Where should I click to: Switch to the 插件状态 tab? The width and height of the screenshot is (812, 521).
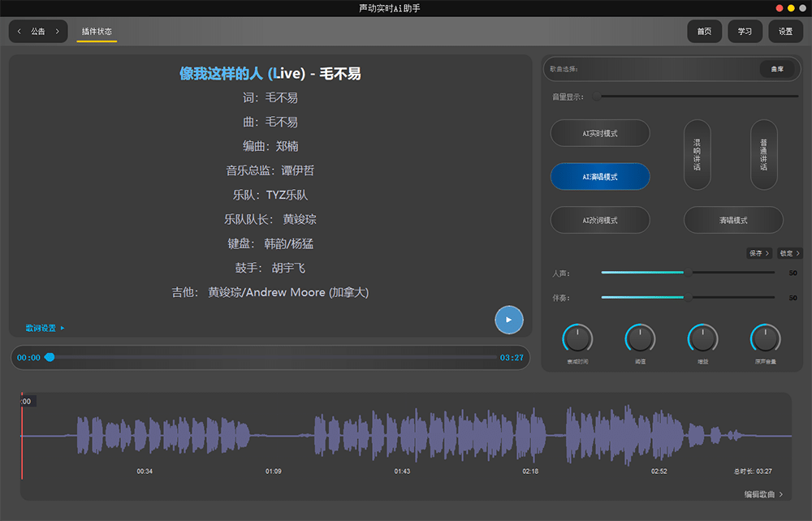(97, 32)
